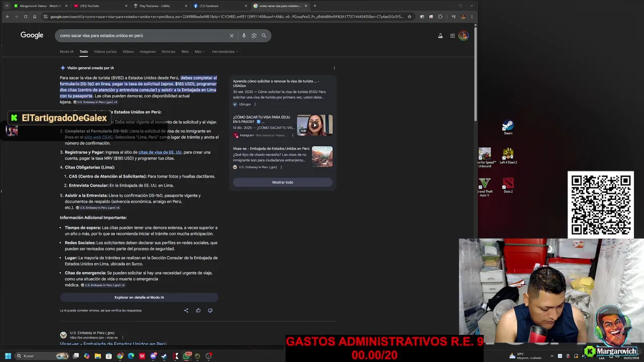Select the Imágenes search tab
This screenshot has width=644, height=362.
[x=147, y=52]
